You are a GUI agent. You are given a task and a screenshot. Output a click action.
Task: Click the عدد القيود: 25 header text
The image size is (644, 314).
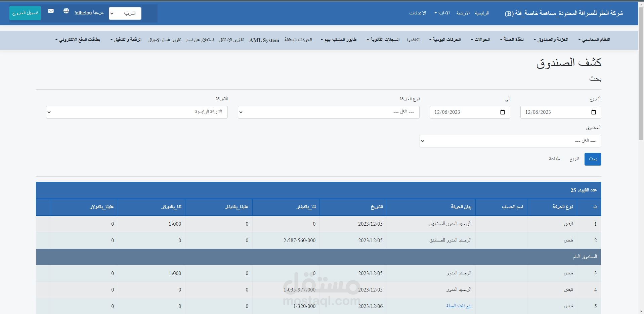[584, 190]
